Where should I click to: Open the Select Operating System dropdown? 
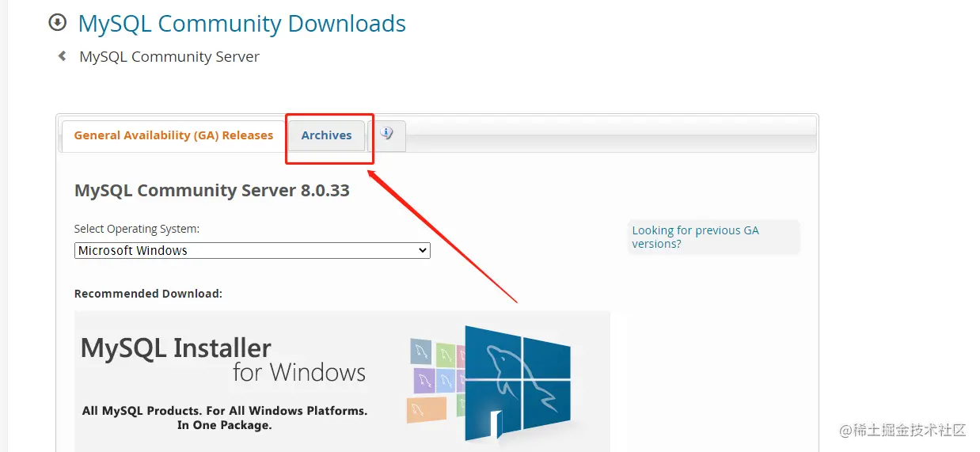pyautogui.click(x=253, y=250)
